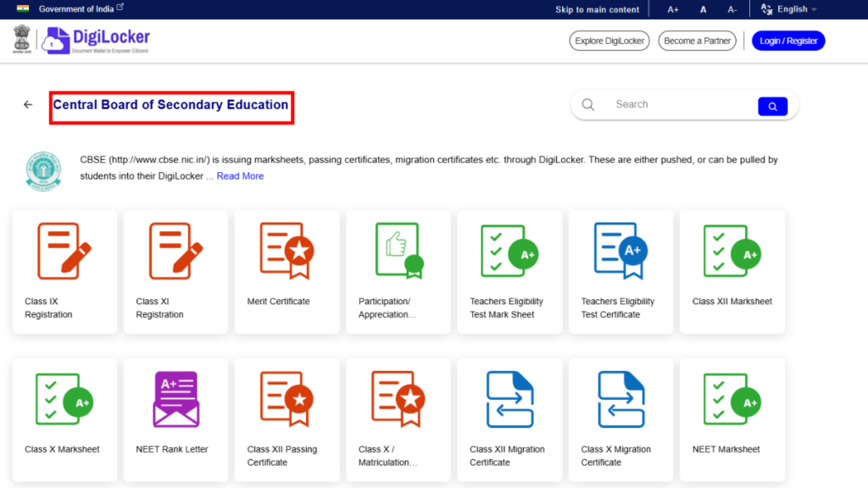The height and width of the screenshot is (488, 868).
Task: Focus the Search input field
Action: (x=684, y=104)
